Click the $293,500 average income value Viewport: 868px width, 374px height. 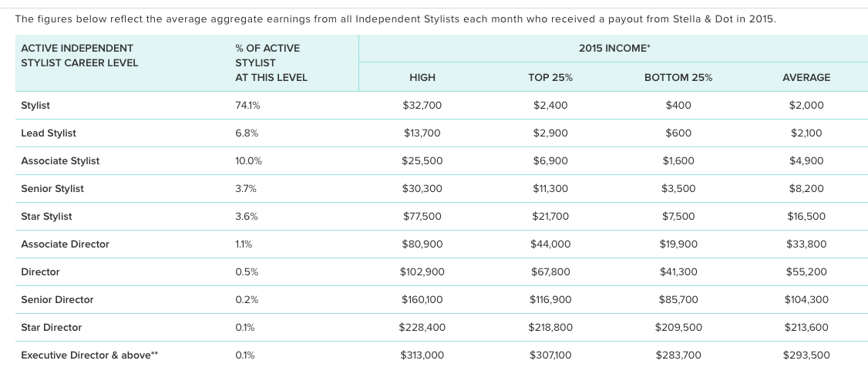click(x=806, y=355)
